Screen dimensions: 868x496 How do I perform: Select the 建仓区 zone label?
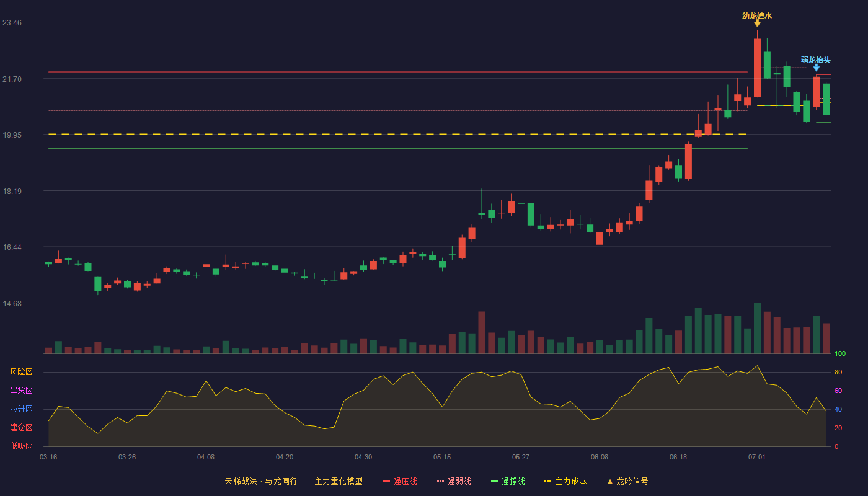point(22,428)
